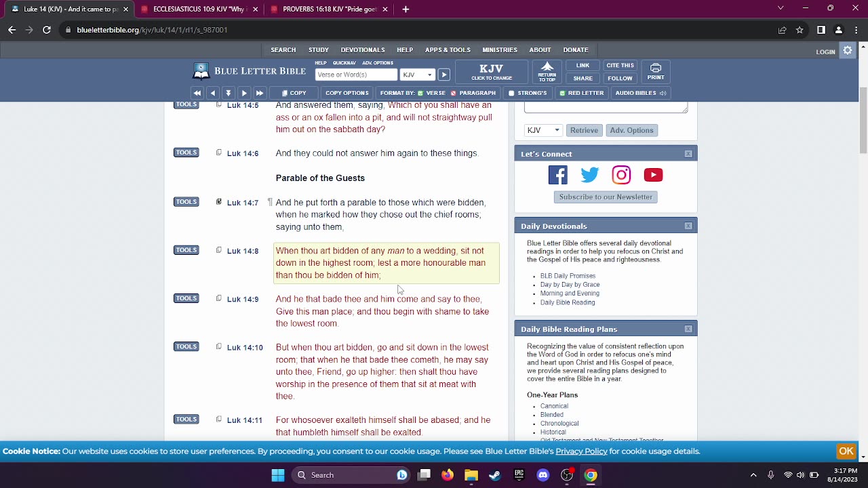Close the Daily Devotionals panel
Screen dimensions: 868x488
(x=688, y=226)
